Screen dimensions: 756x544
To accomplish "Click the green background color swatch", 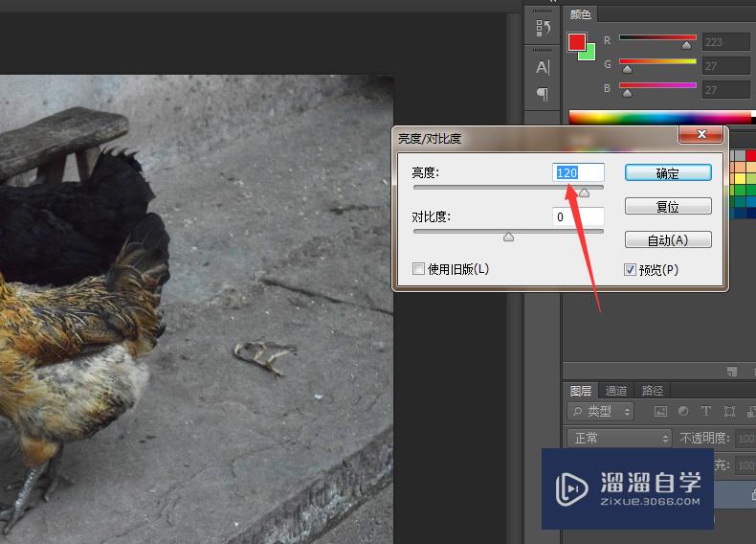I will (590, 54).
